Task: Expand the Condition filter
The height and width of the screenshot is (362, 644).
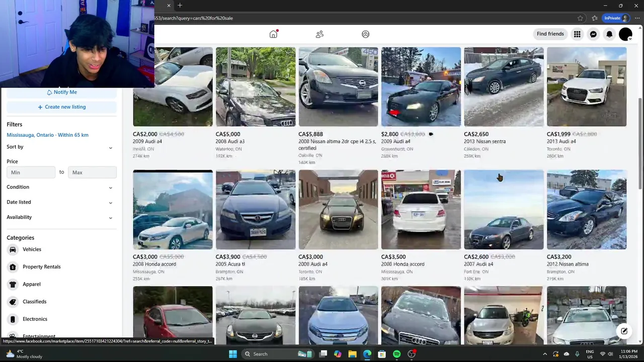Action: [61, 187]
